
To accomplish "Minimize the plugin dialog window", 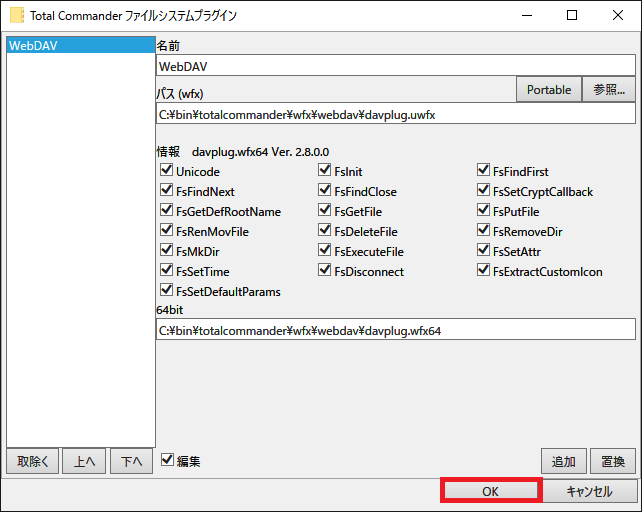I will (527, 16).
